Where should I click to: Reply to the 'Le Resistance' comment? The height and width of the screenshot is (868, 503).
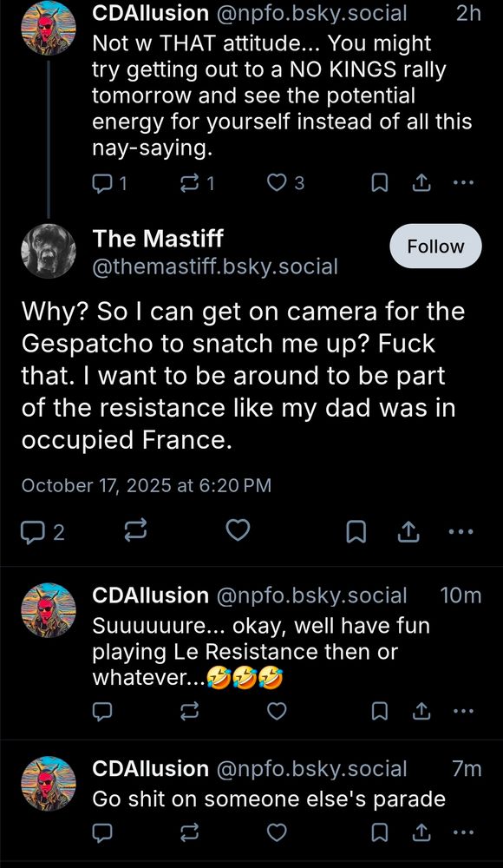click(103, 711)
